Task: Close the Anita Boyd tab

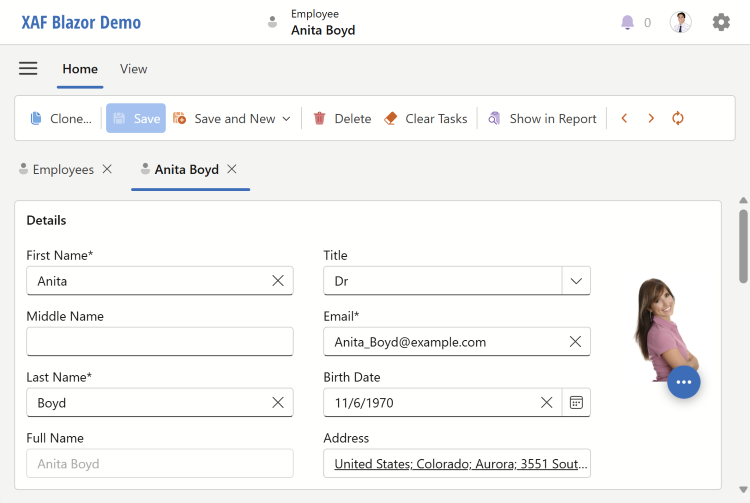Action: 232,169
